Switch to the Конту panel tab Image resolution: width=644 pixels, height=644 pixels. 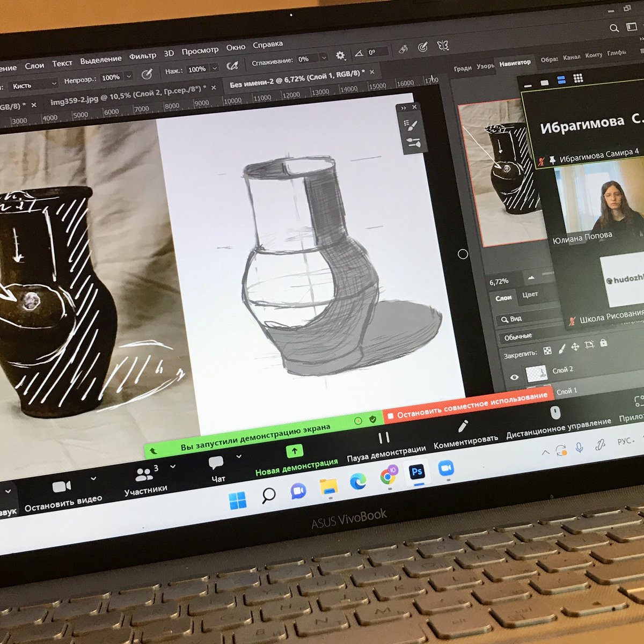pyautogui.click(x=594, y=54)
